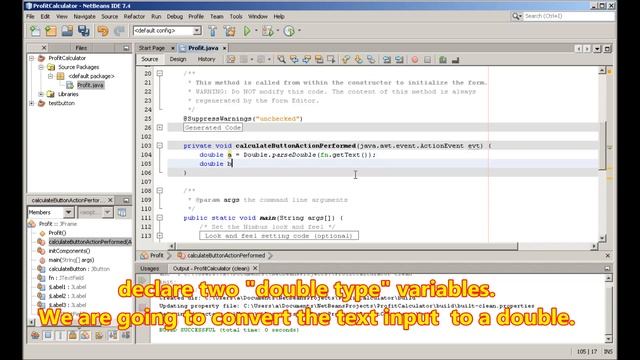The width and height of the screenshot is (640, 360).
Task: Open the File menu
Action: point(30,16)
